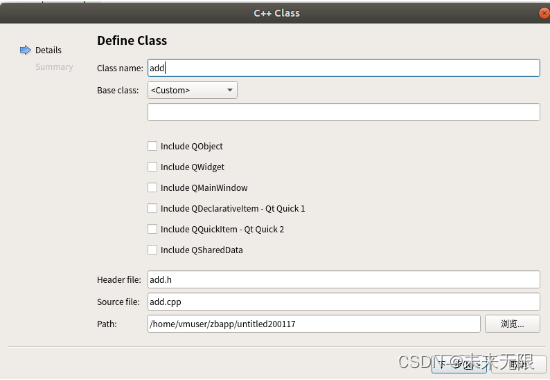Click the blue arrow icon beside Details
Screen dimensions: 550x380
(x=25, y=50)
